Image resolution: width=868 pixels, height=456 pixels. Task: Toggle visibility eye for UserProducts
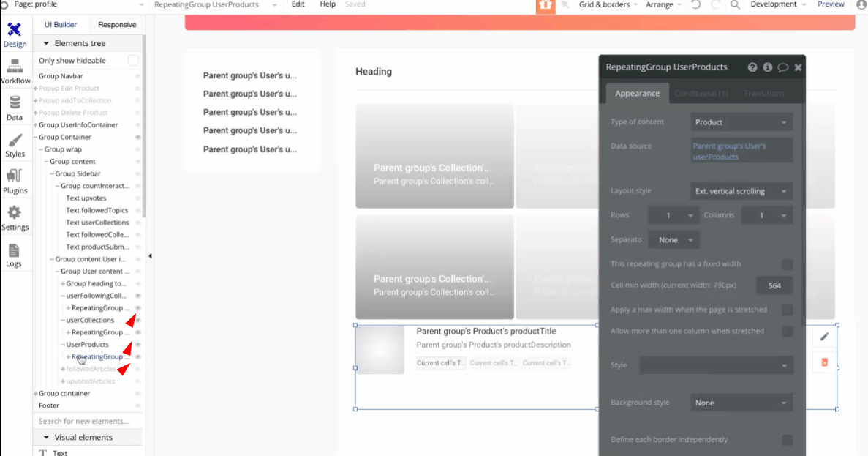[137, 345]
